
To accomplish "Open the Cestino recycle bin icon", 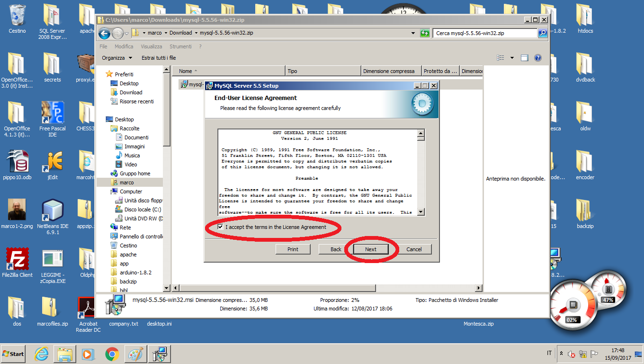I will (x=17, y=15).
